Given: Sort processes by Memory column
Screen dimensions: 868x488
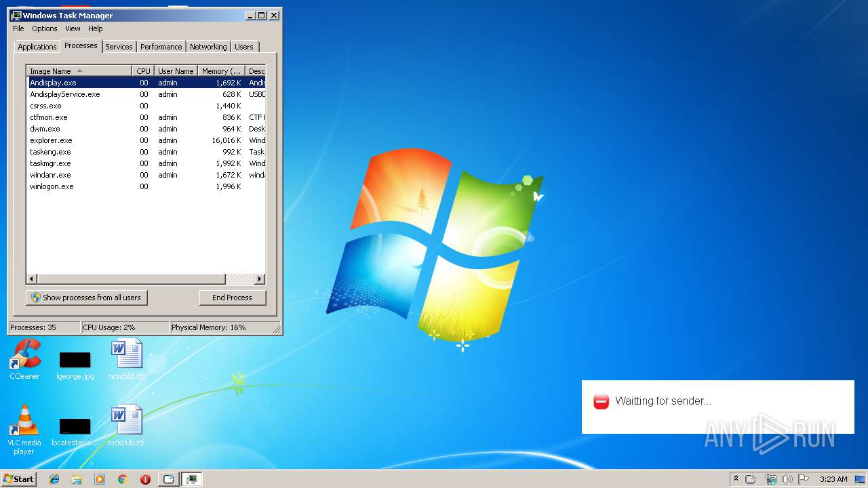Looking at the screenshot, I should 221,71.
